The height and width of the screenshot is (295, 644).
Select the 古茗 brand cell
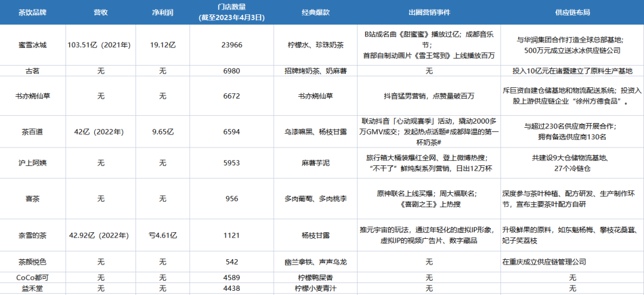pos(32,71)
